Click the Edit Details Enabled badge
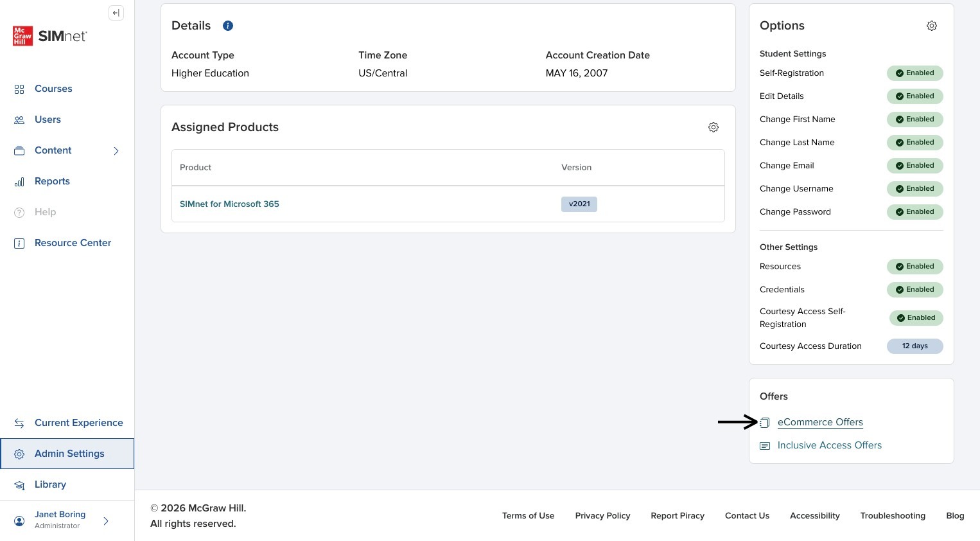The image size is (980, 541). pos(915,96)
